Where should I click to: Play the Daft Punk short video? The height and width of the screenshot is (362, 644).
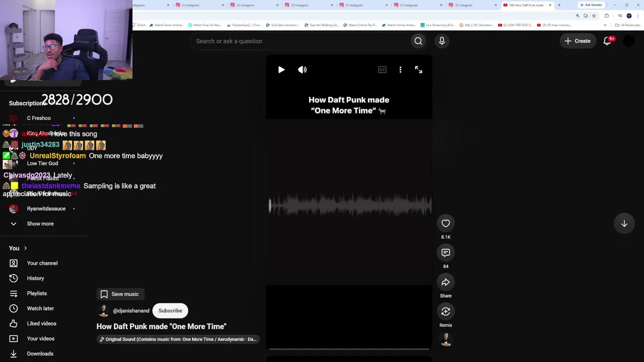281,70
